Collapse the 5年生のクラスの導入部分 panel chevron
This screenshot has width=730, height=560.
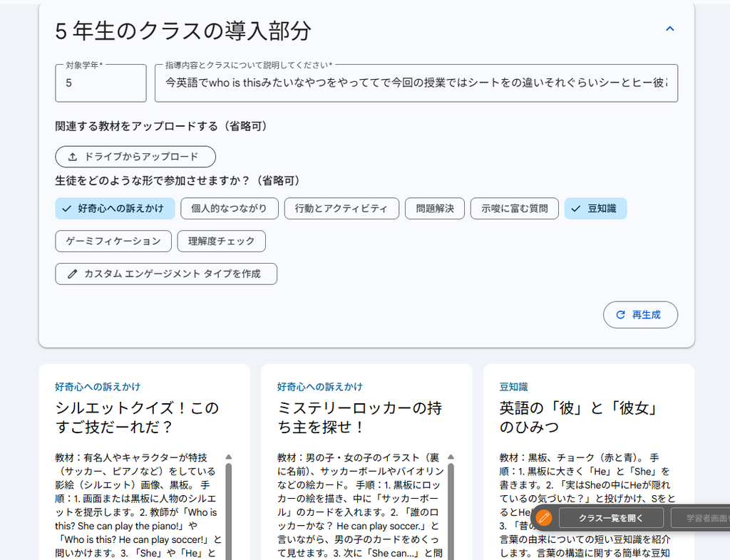tap(670, 28)
